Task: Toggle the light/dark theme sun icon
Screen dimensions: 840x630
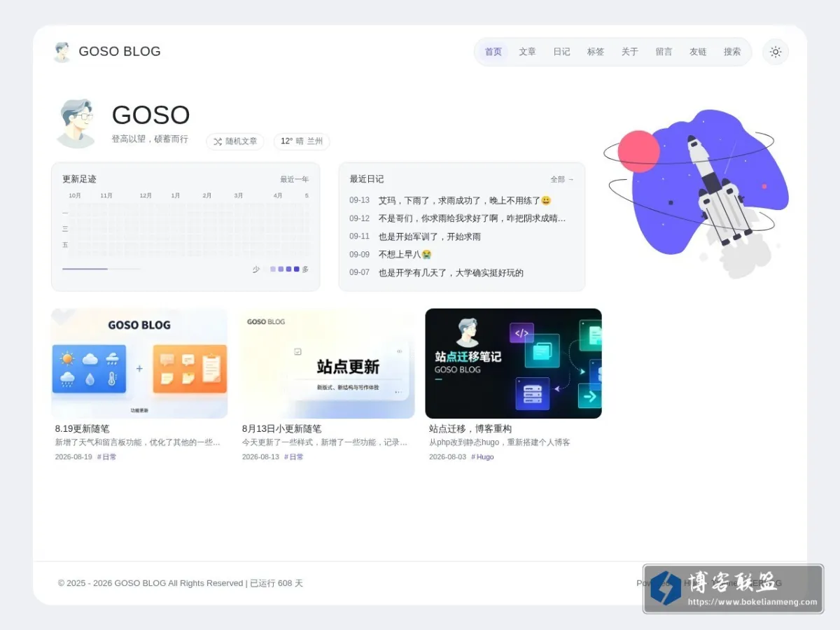Action: pos(775,52)
